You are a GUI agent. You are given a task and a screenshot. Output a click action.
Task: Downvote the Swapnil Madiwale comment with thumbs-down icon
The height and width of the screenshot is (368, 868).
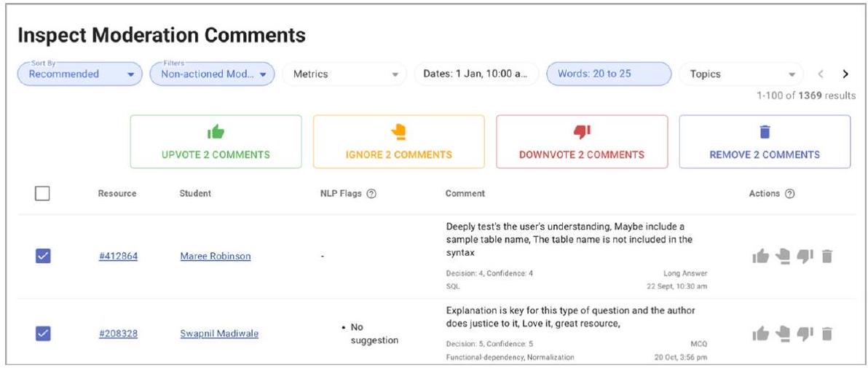click(805, 334)
